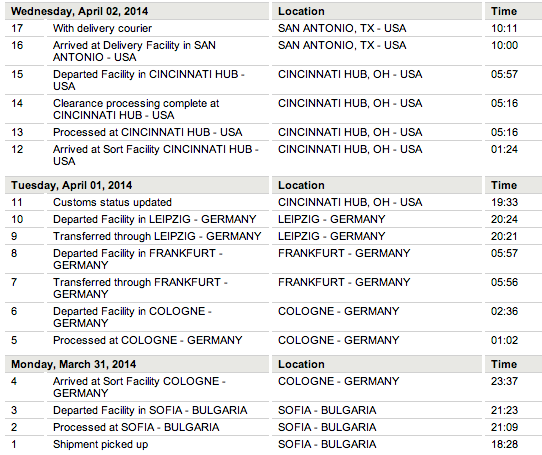This screenshot has width=542, height=455.
Task: Click 'Clearance processing complete at CINCINNATI HUB' entry
Action: point(136,109)
